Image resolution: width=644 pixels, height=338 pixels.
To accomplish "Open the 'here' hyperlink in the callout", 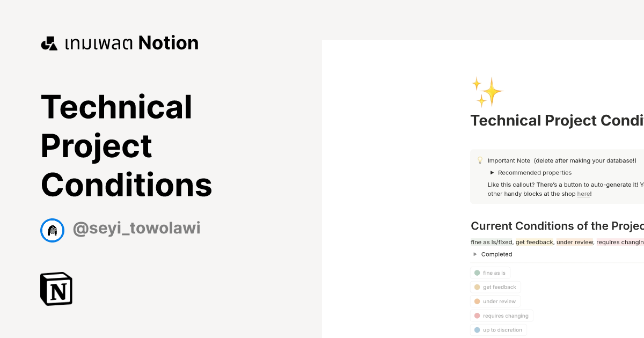I will (584, 194).
